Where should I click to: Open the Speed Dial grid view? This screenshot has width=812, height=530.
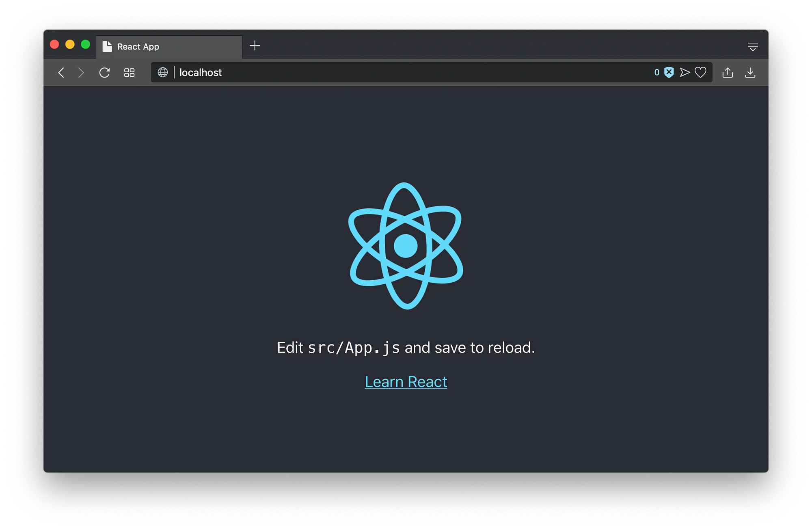click(x=129, y=73)
